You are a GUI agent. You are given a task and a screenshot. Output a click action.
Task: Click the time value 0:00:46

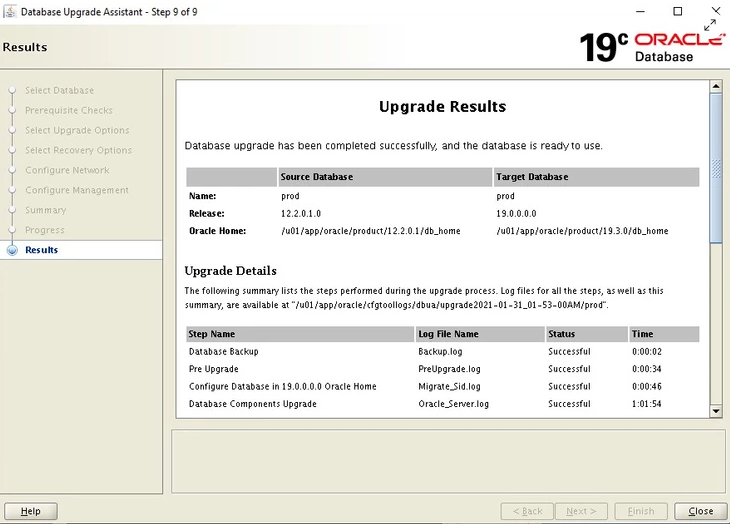tap(647, 386)
